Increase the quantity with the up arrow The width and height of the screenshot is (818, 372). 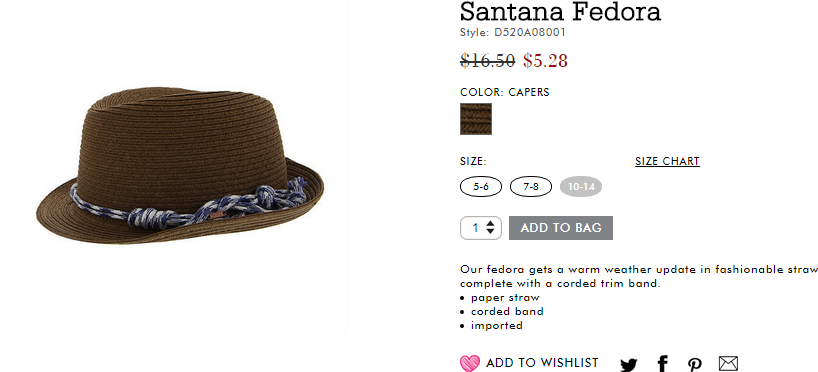pyautogui.click(x=490, y=224)
